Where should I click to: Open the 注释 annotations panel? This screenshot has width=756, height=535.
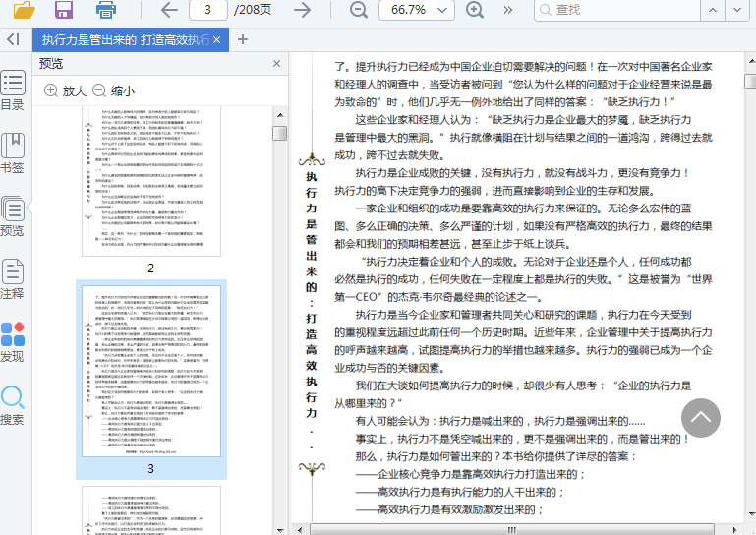[13, 279]
